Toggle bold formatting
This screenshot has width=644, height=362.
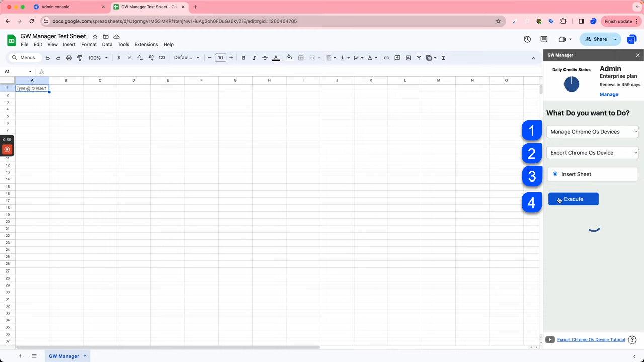[244, 58]
